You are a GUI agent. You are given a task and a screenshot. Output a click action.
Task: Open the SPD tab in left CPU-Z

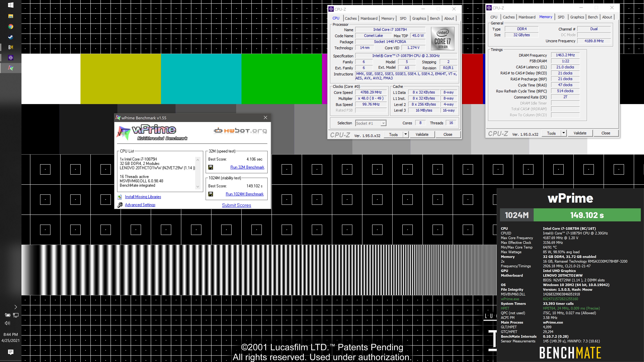403,18
